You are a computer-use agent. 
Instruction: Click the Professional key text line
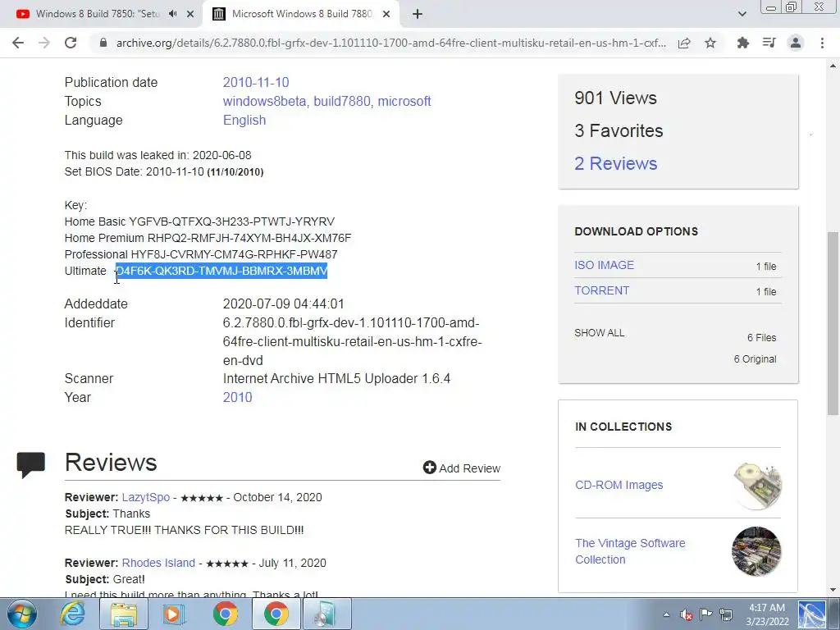201,254
